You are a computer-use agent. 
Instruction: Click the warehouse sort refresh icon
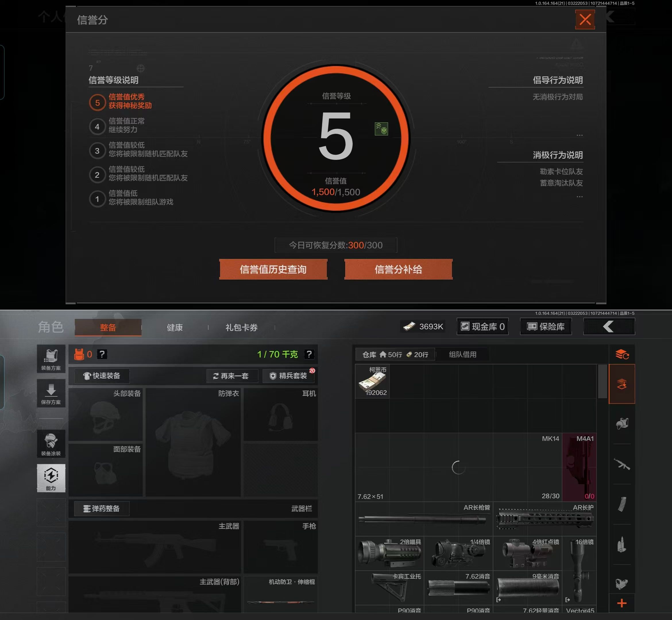[x=622, y=354]
